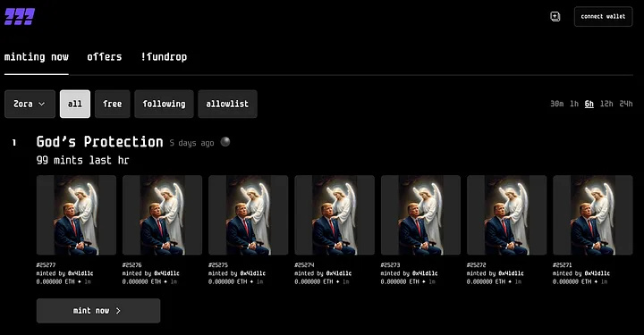Viewport: 644px width, 335px height.
Task: Click the grey sphere icon next to God's Protection
Action: click(x=225, y=142)
